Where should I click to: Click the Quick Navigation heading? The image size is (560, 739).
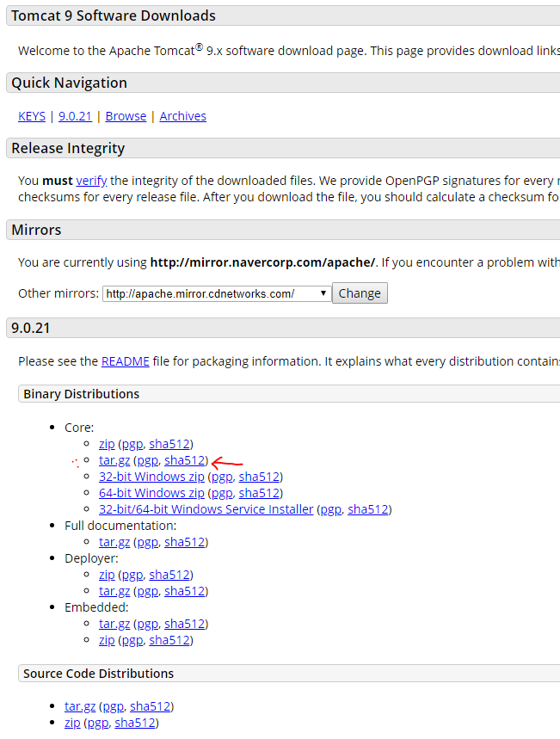click(x=70, y=83)
